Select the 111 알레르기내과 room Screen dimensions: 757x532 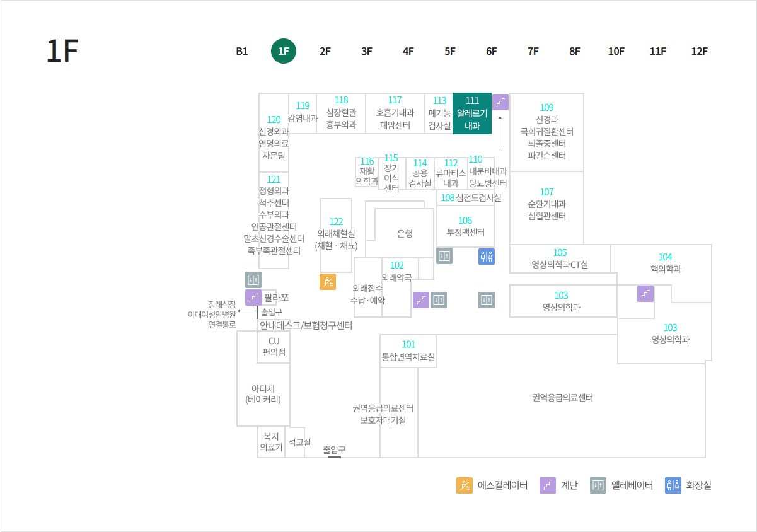(x=473, y=113)
